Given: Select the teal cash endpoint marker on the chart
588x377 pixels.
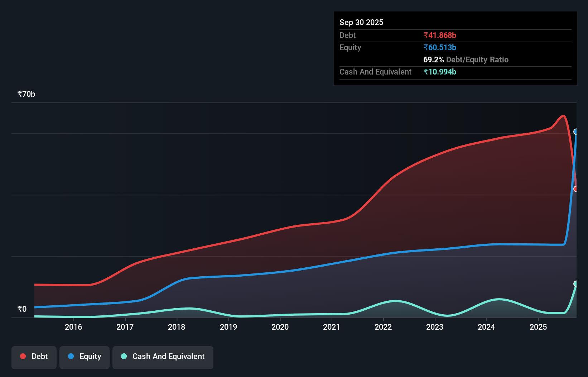Looking at the screenshot, I should click(576, 284).
